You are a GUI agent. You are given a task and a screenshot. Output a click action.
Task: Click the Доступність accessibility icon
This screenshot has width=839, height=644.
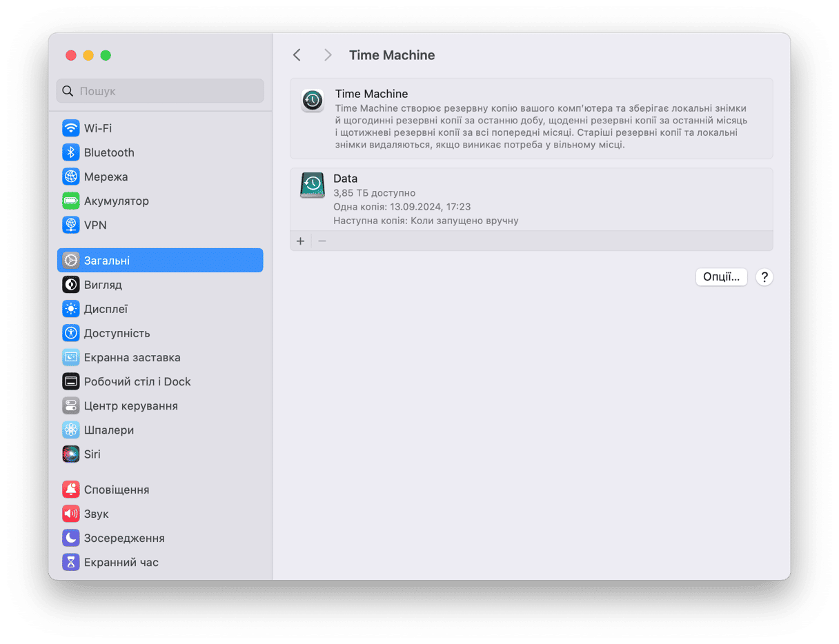tap(71, 333)
